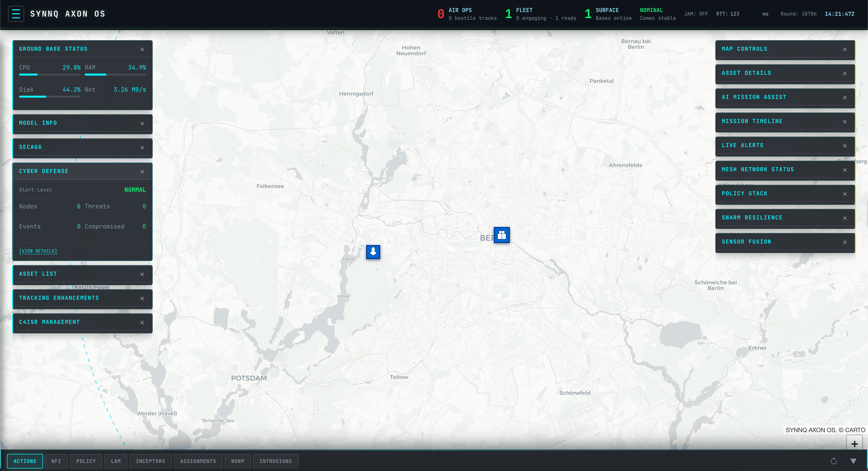Click the NOMINAL comms stable indicator
Image resolution: width=868 pixels, height=471 pixels.
click(657, 14)
